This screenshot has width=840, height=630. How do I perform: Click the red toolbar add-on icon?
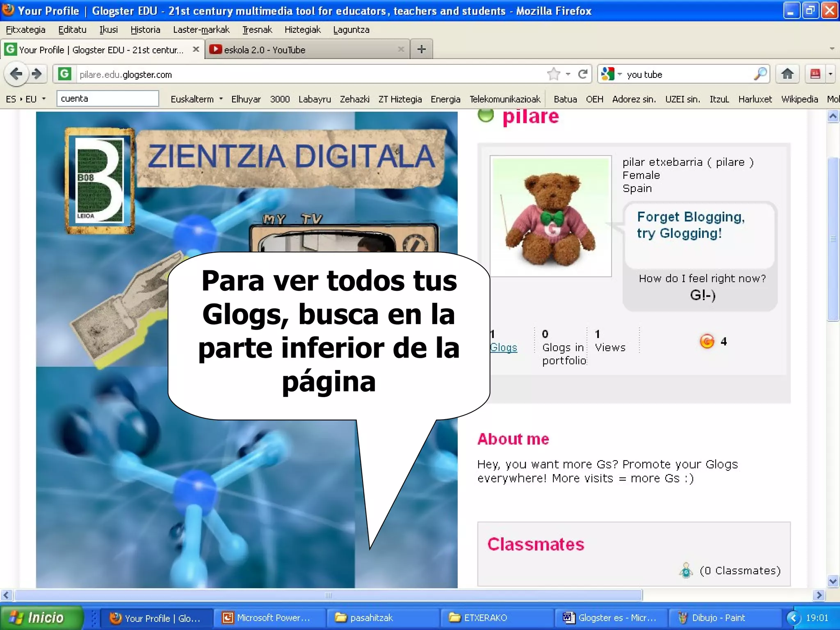[815, 74]
